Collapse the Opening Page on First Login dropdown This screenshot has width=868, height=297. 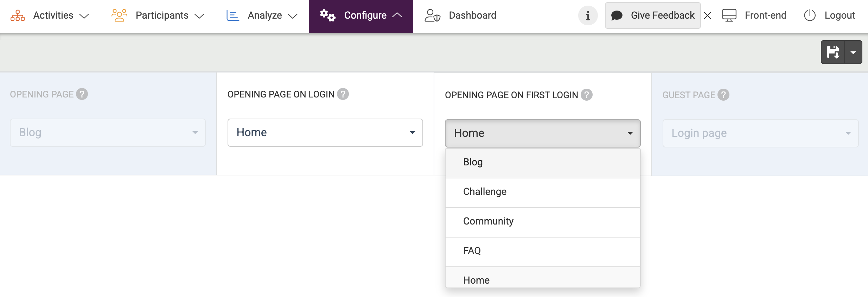tap(542, 133)
